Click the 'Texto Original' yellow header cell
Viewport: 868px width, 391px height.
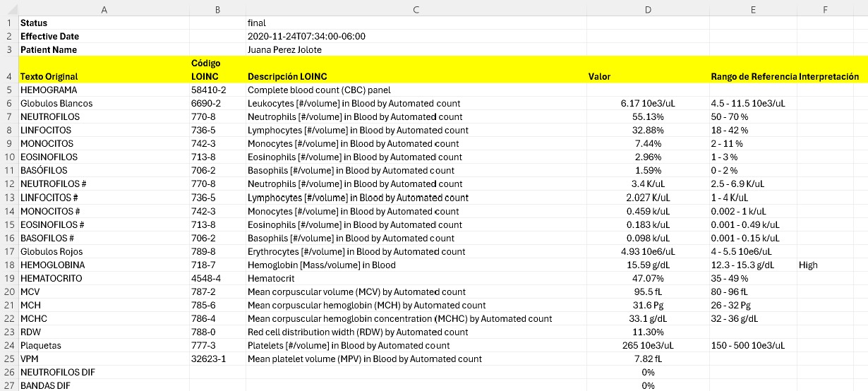[104, 70]
